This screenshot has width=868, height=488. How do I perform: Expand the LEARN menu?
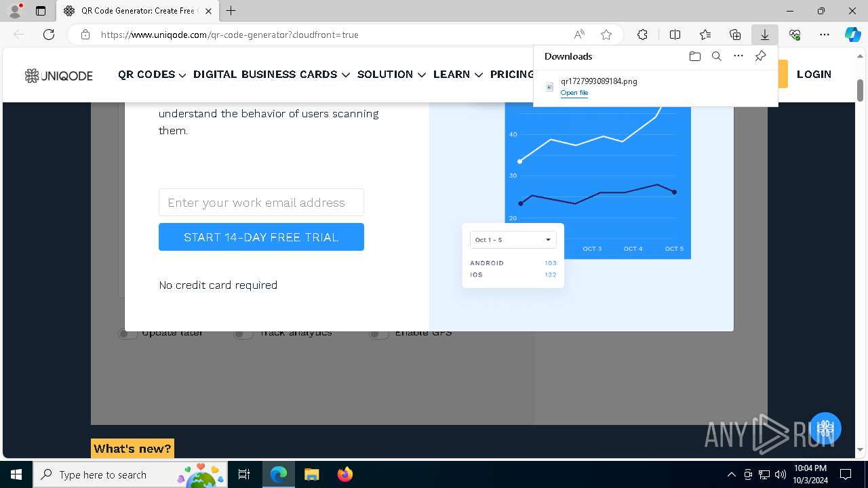point(458,75)
